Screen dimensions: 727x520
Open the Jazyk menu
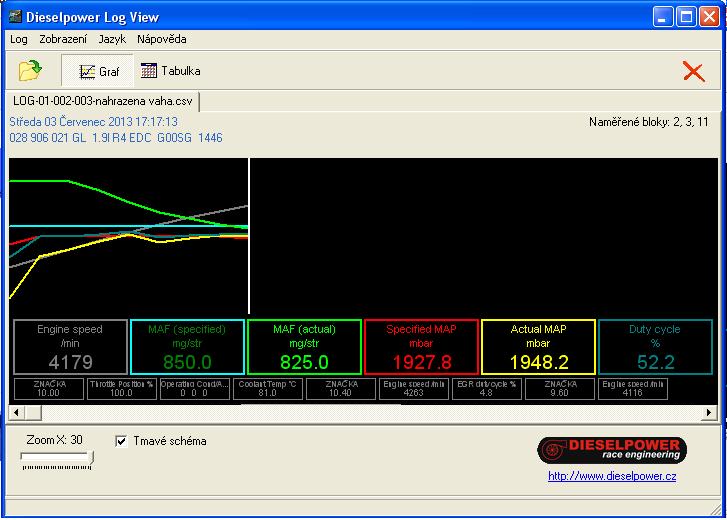coord(112,39)
